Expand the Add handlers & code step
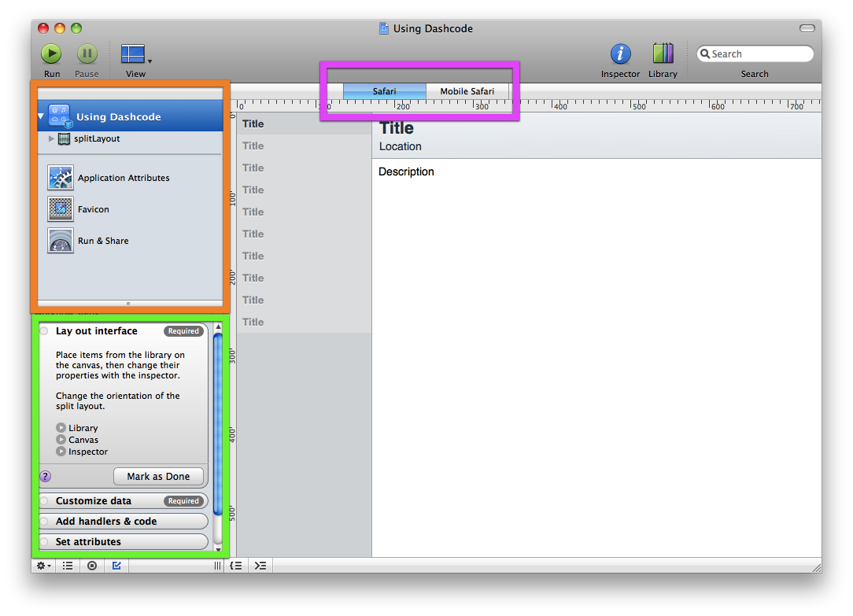Viewport: 853px width, 616px height. (123, 522)
